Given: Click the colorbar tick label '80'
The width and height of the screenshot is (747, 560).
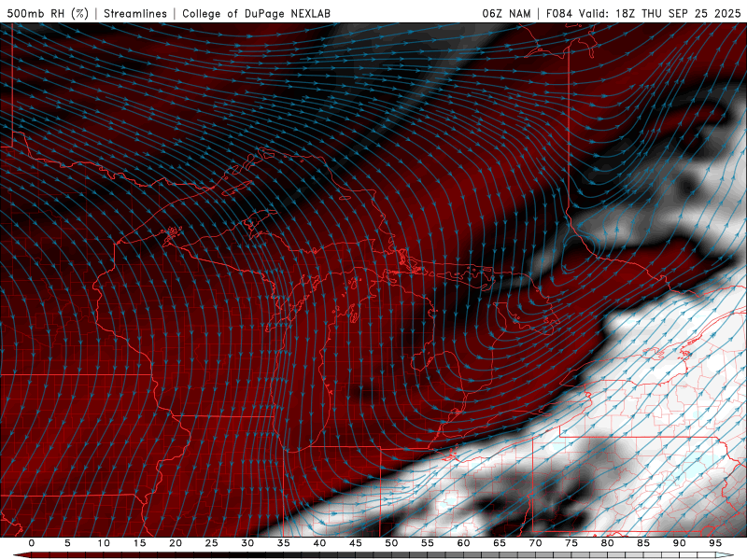Looking at the screenshot, I should [x=607, y=543].
